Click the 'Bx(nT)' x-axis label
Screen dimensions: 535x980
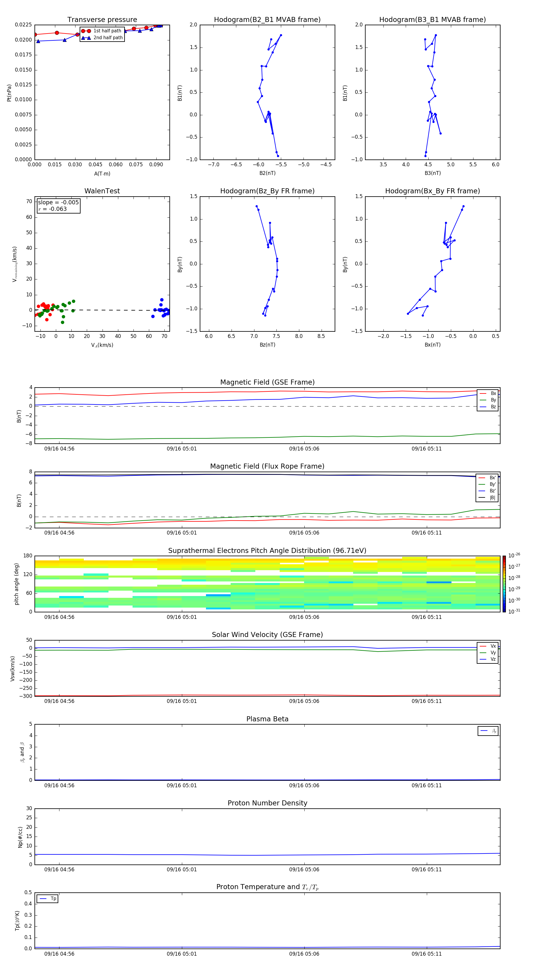coord(432,345)
